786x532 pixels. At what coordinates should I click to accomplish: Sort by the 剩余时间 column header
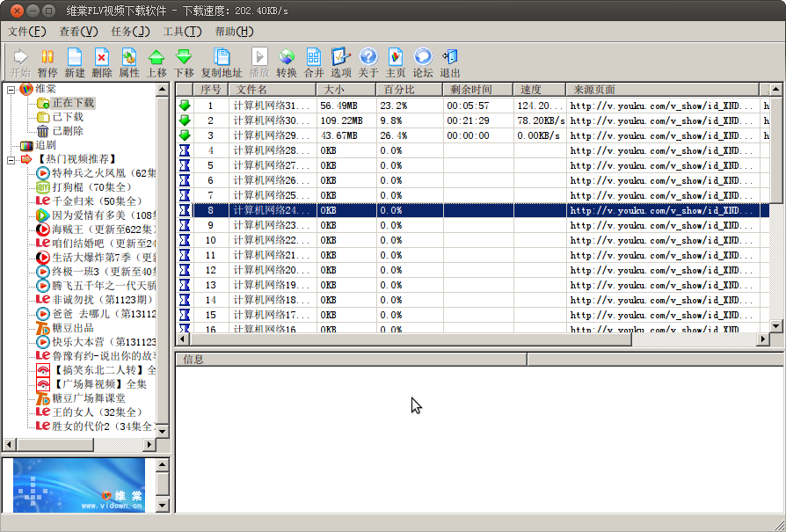[x=478, y=90]
